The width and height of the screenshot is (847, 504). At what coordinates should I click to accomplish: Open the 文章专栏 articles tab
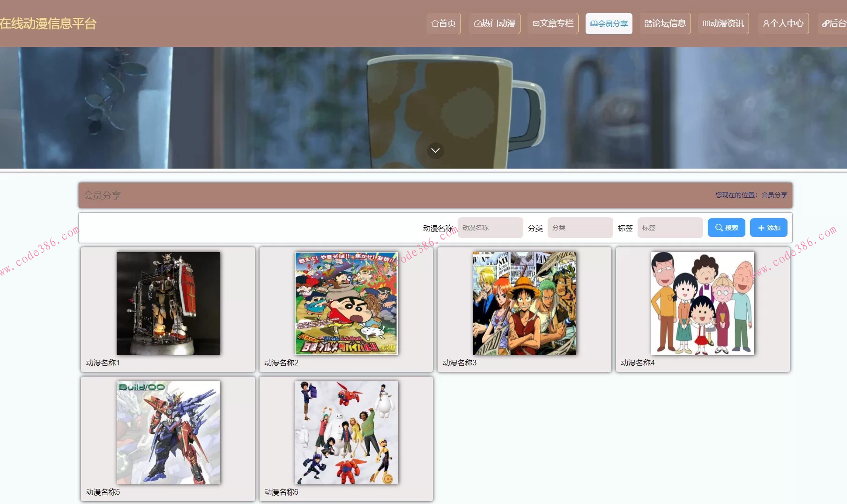click(x=553, y=23)
